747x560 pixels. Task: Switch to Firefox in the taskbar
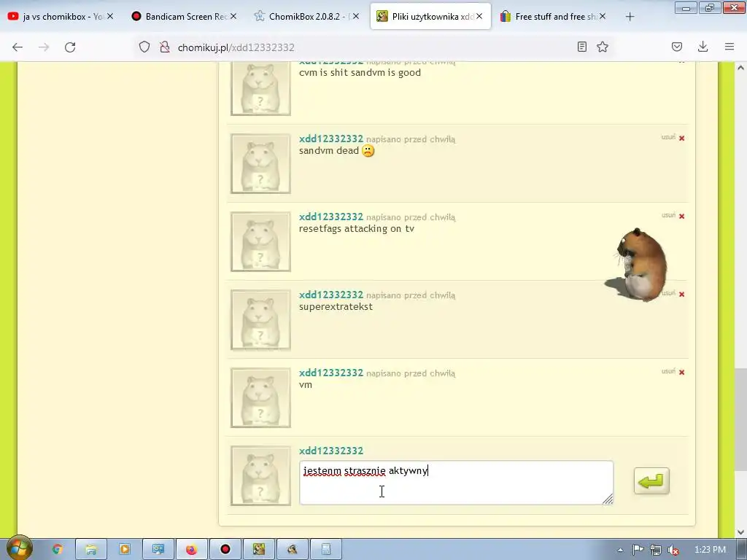192,550
